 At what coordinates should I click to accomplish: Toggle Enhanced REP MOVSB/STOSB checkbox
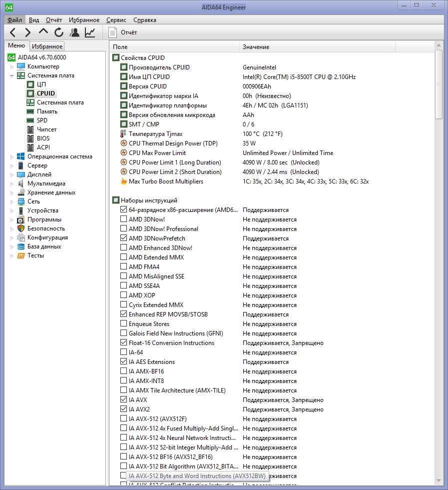pos(124,314)
